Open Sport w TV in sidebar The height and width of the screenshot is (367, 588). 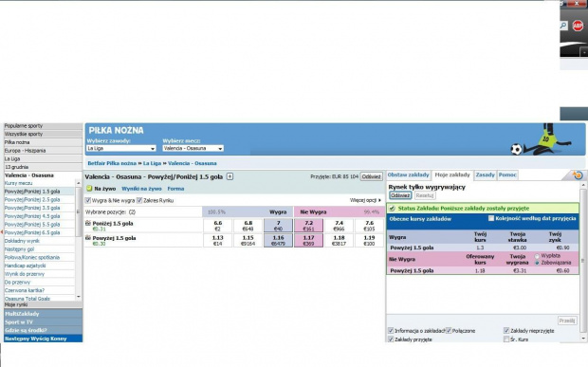tap(43, 322)
